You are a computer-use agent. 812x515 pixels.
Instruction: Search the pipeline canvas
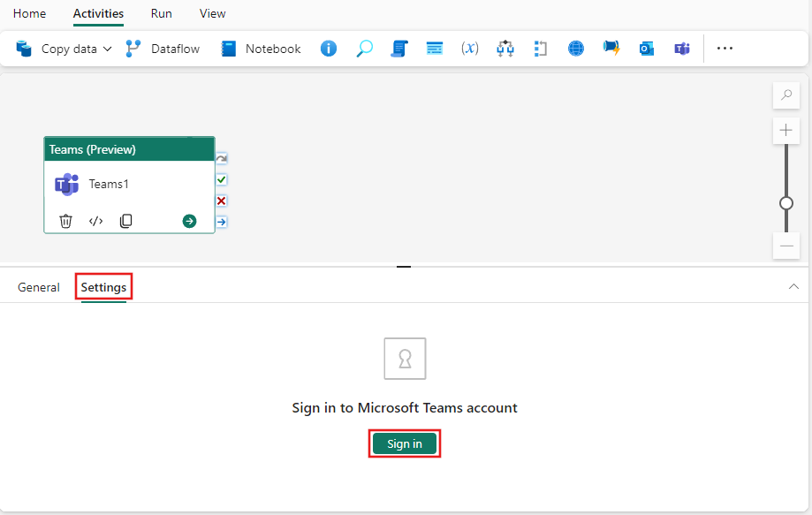coord(786,95)
